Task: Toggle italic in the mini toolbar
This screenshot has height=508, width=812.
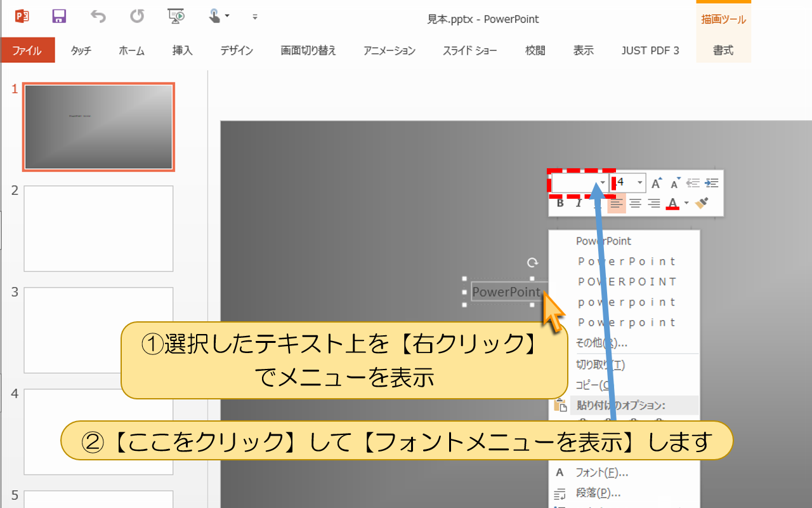Action: click(x=578, y=203)
